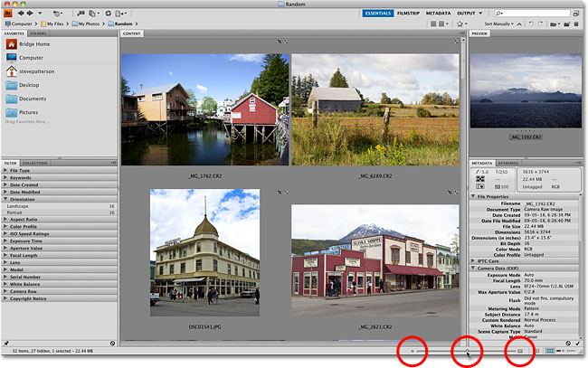Click My Files in the path bar
The image size is (588, 368).
tap(52, 24)
